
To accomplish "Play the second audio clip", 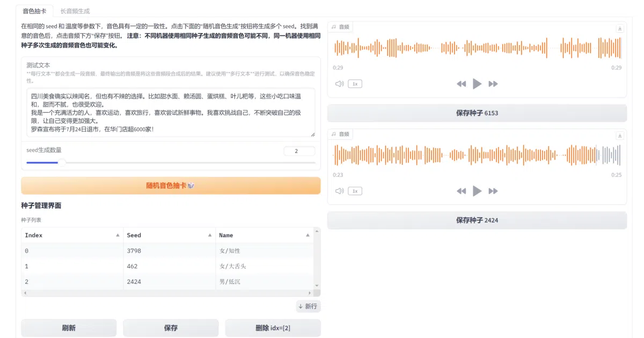I will 477,191.
